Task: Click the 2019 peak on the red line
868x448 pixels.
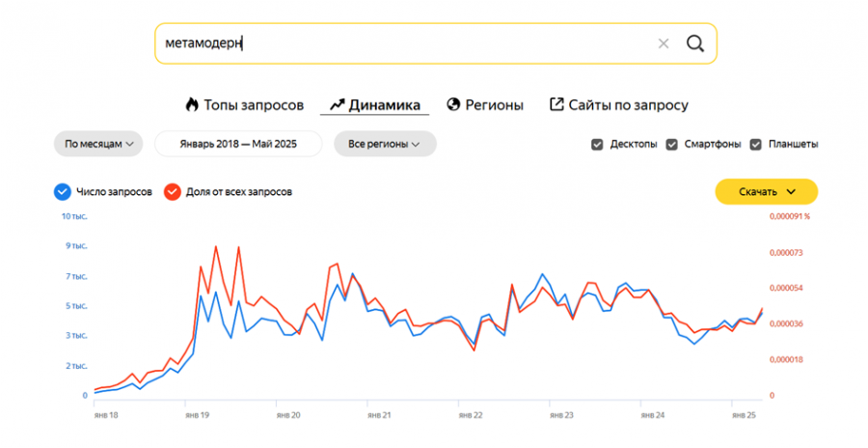Action: [215, 247]
